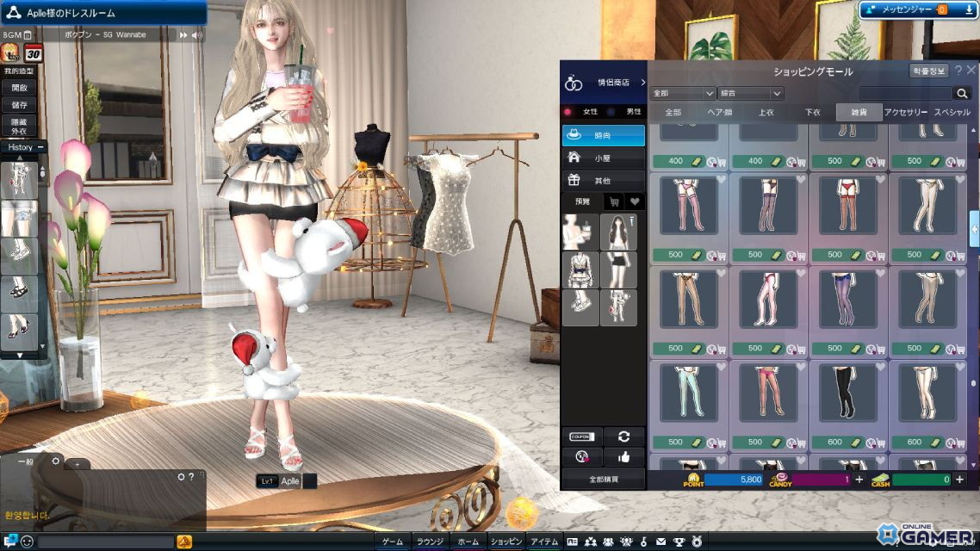Screen dimensions: 980x551
Task: Switch to the 下衣 category tab
Action: tap(813, 111)
